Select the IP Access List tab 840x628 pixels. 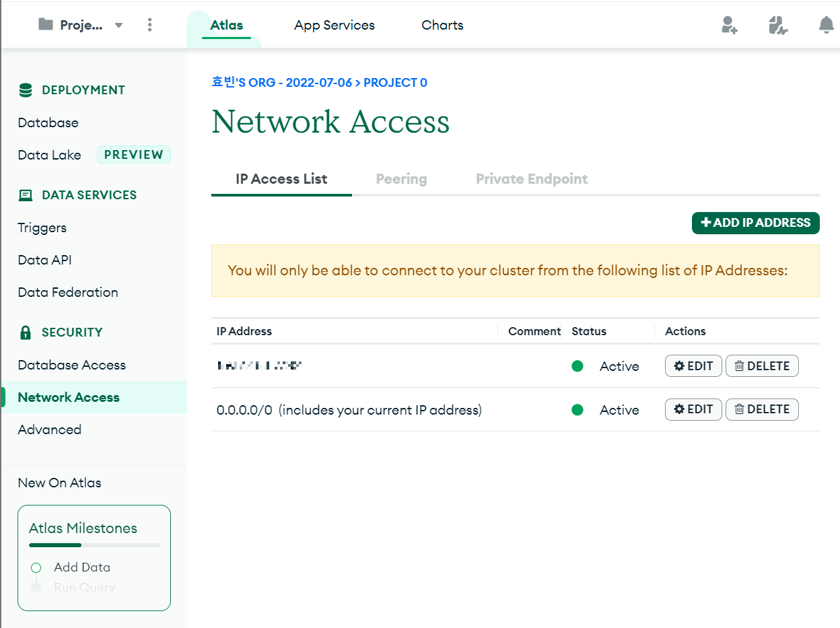point(281,179)
